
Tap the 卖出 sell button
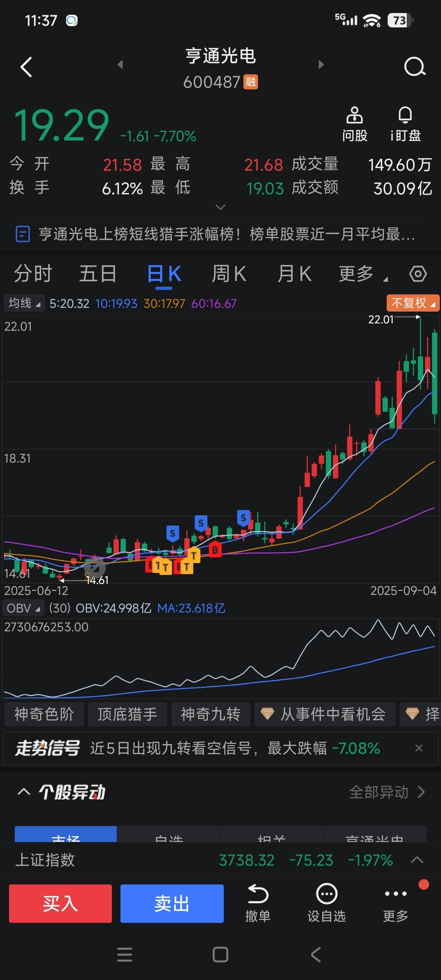tap(172, 904)
